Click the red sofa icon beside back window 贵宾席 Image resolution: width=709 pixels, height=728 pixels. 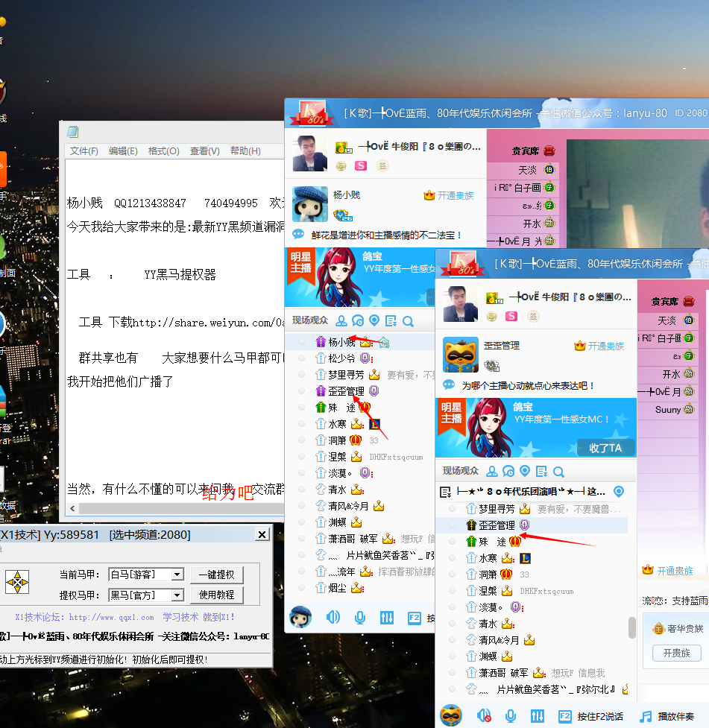[549, 151]
